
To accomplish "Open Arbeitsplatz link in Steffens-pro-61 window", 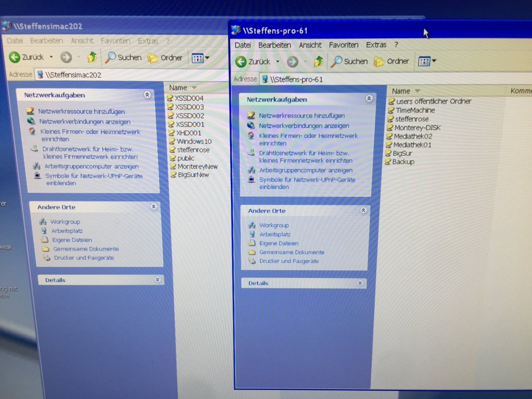I will click(x=275, y=234).
